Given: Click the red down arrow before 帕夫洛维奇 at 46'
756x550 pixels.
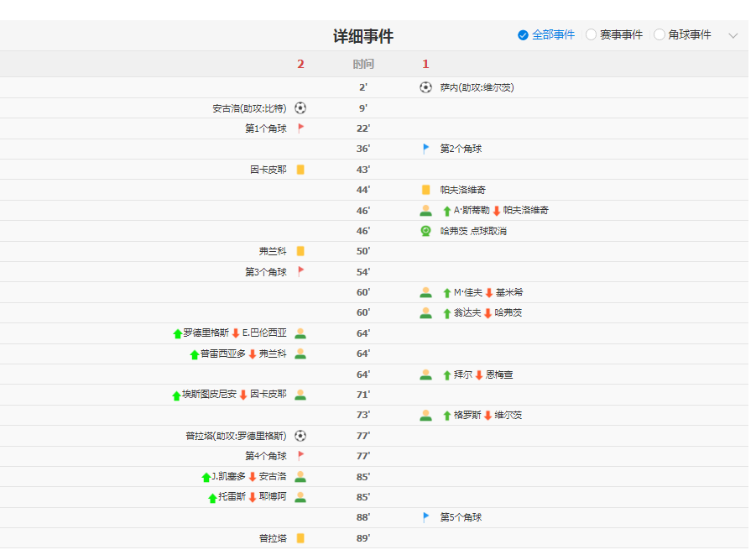Looking at the screenshot, I should pos(497,211).
